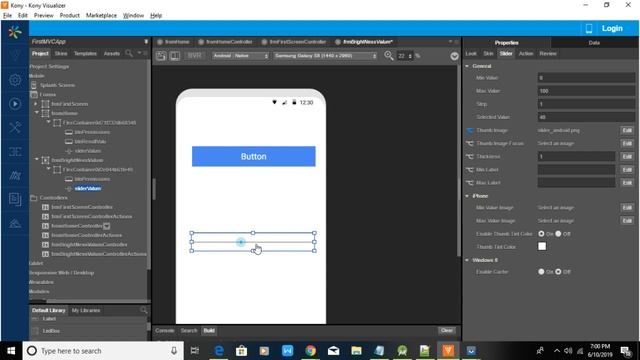Screen dimensions: 640x360
Task: Open the Mail app from the taskbar
Action: [x=333, y=351]
